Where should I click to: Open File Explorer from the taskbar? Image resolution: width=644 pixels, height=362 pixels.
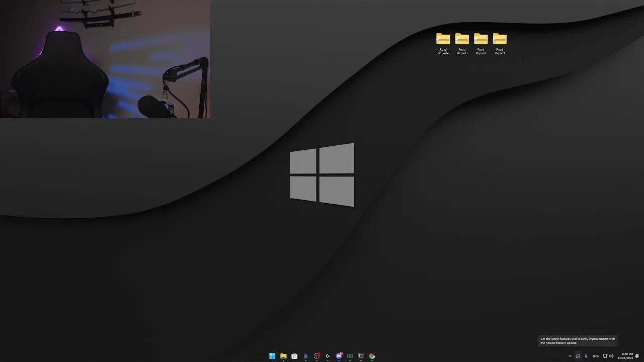pyautogui.click(x=283, y=356)
